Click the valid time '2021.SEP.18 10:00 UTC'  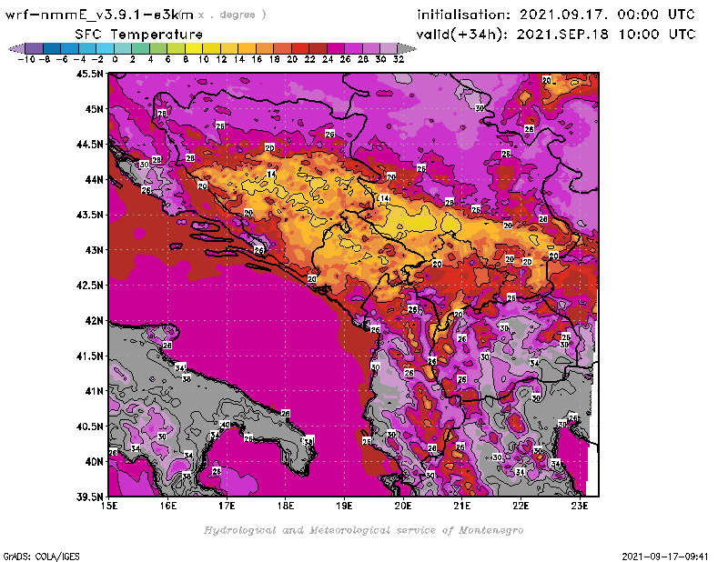606,35
